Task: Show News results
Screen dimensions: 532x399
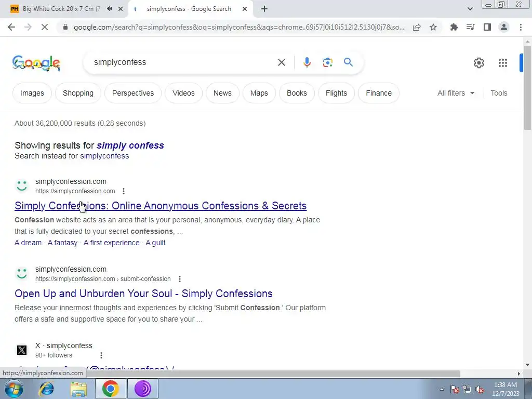Action: point(222,93)
